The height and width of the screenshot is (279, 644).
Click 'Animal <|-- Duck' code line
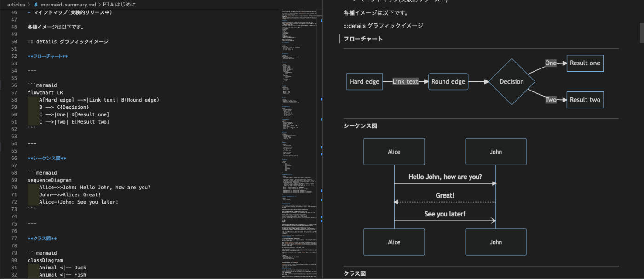point(63,268)
